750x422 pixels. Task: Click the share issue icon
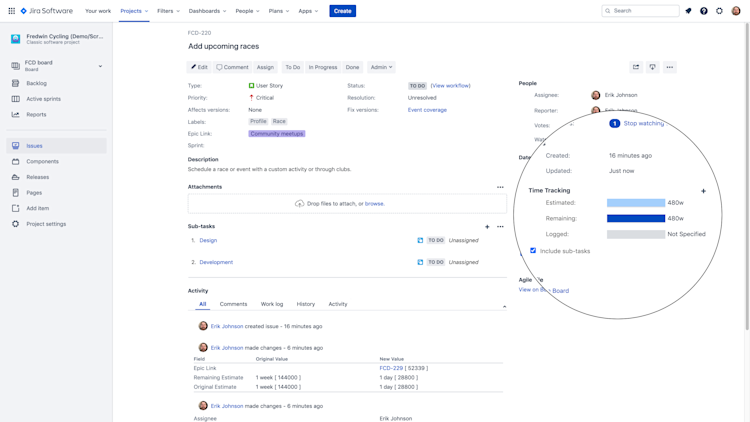pyautogui.click(x=636, y=67)
